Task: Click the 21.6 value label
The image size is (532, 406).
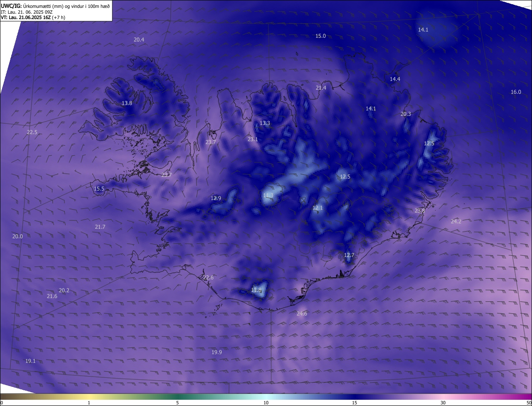Action: click(x=52, y=296)
